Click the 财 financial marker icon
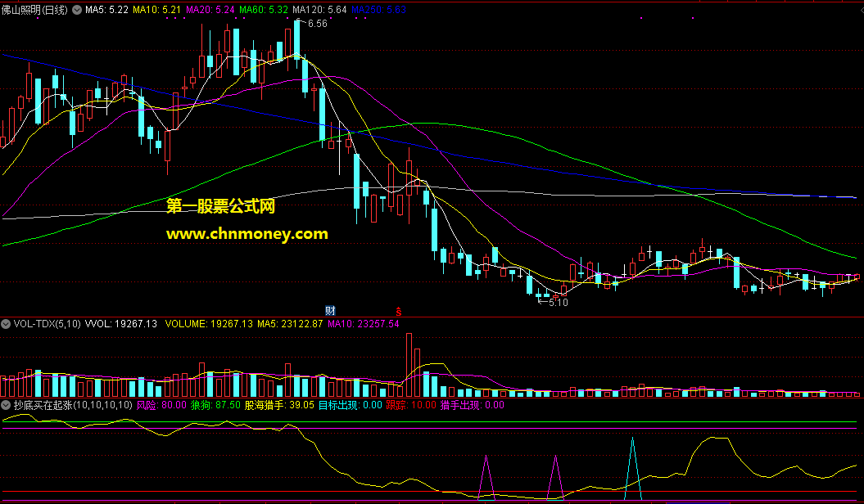Viewport: 864px width, 504px height. (330, 311)
